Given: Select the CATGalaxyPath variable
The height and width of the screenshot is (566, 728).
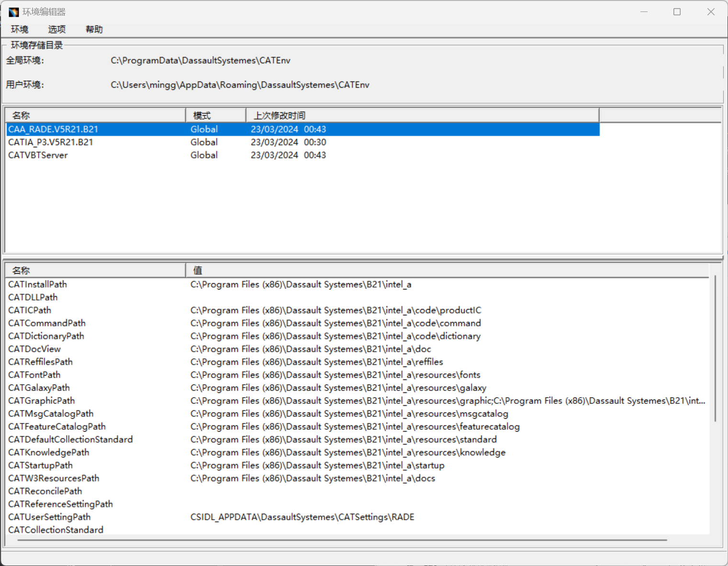Looking at the screenshot, I should click(x=39, y=388).
